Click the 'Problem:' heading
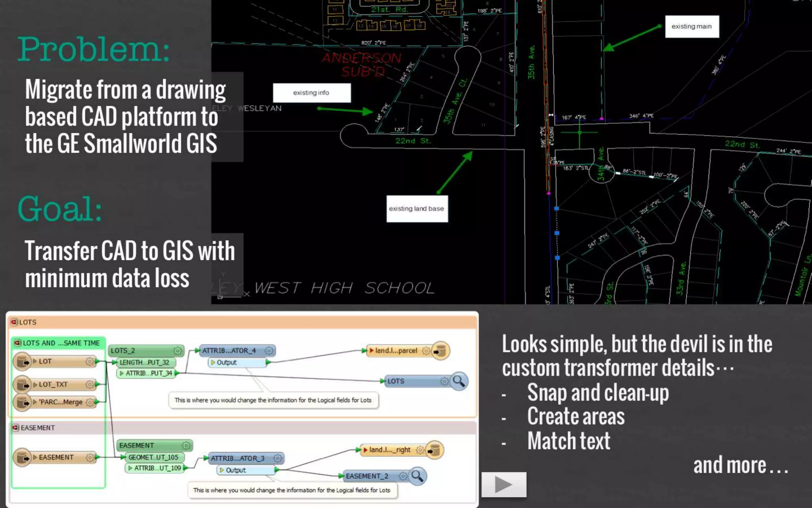Image resolution: width=812 pixels, height=508 pixels. pos(94,49)
